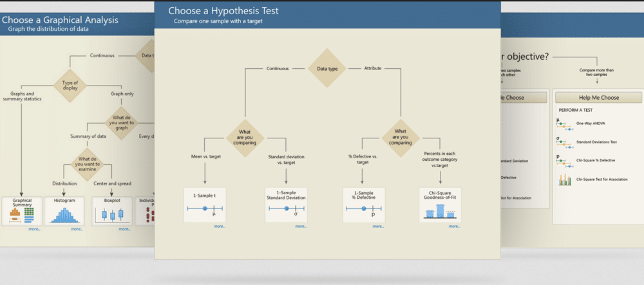Click the Data type decision diamond
This screenshot has height=285, width=644.
click(327, 68)
